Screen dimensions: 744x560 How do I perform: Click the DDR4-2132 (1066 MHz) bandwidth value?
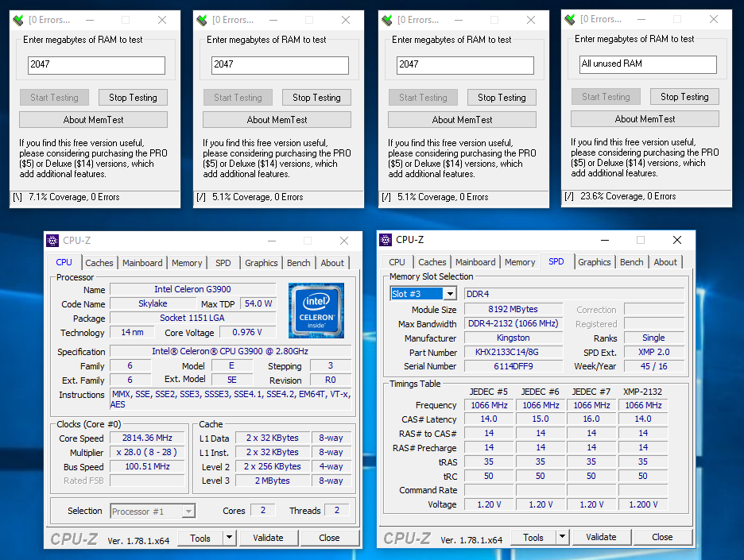pyautogui.click(x=513, y=323)
